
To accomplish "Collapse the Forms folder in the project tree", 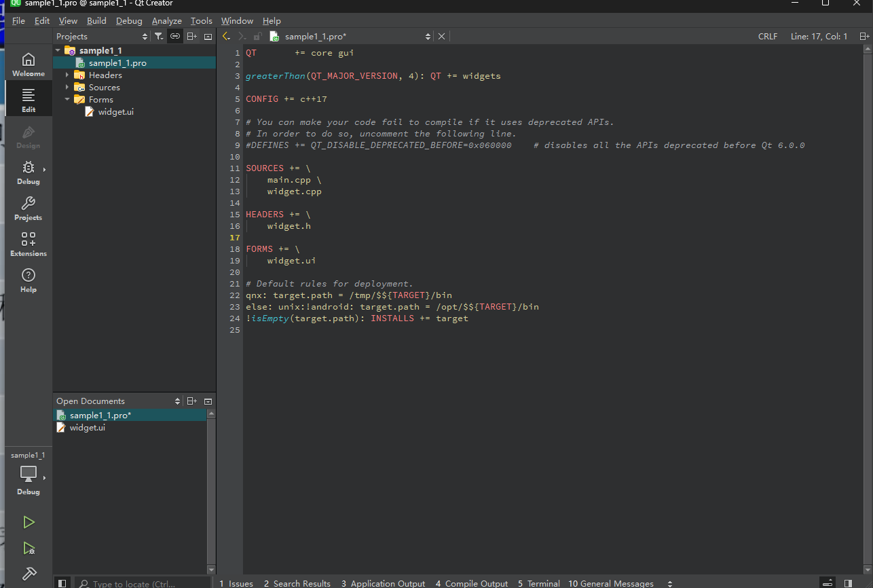I will click(x=67, y=100).
